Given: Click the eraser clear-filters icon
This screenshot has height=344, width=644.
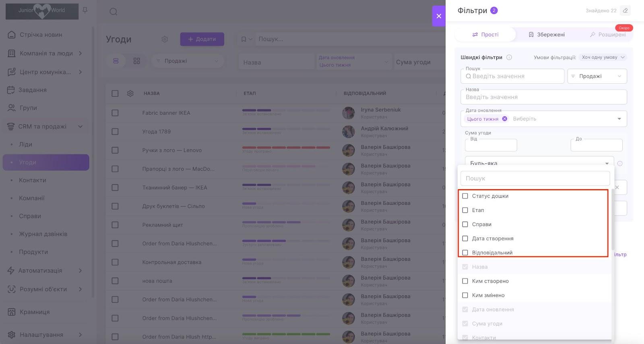Looking at the screenshot, I should (625, 10).
